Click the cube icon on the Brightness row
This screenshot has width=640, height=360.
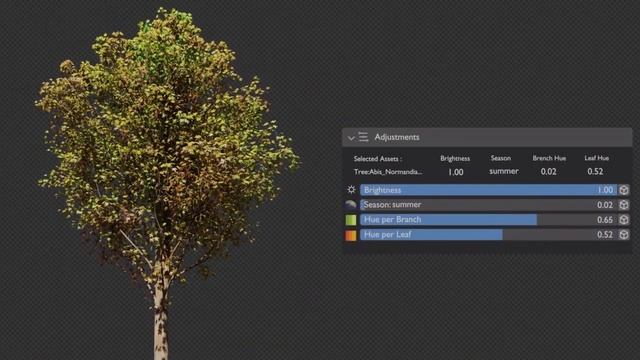click(624, 190)
